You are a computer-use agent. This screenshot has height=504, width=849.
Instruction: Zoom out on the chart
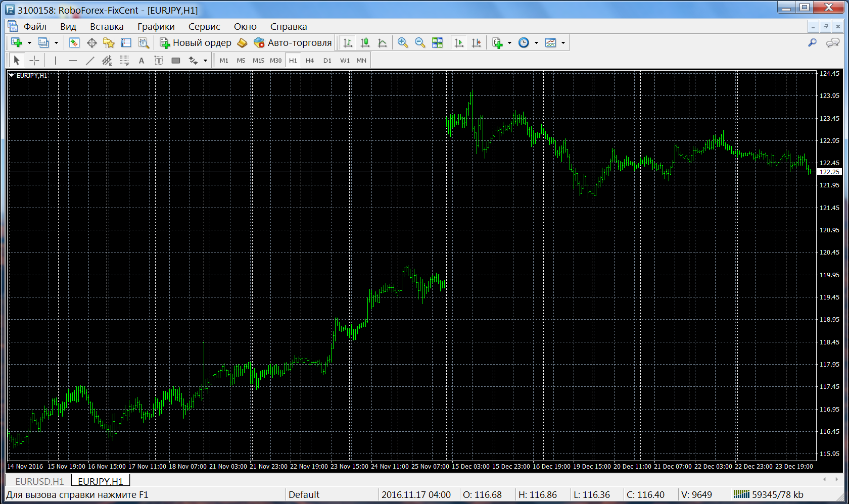(x=420, y=43)
